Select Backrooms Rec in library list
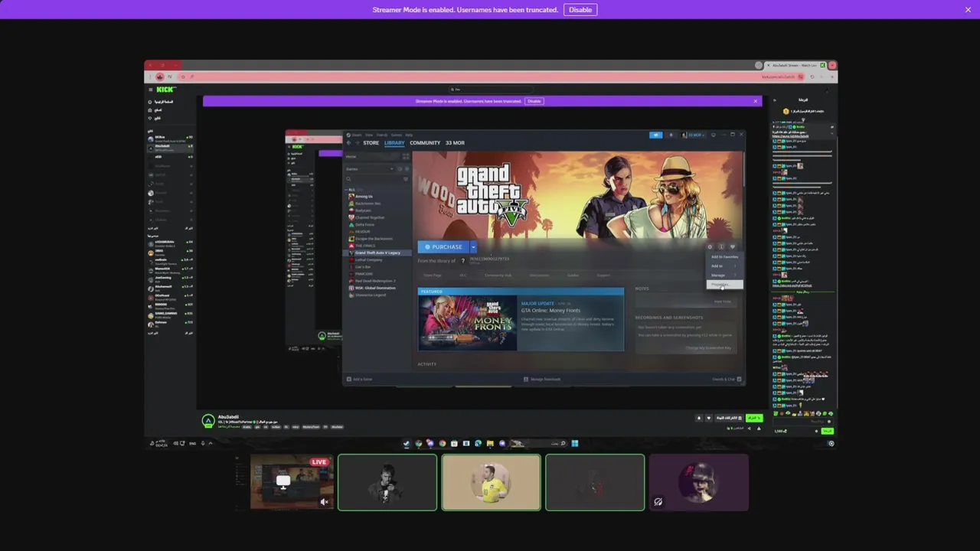Image resolution: width=980 pixels, height=551 pixels. click(x=367, y=204)
